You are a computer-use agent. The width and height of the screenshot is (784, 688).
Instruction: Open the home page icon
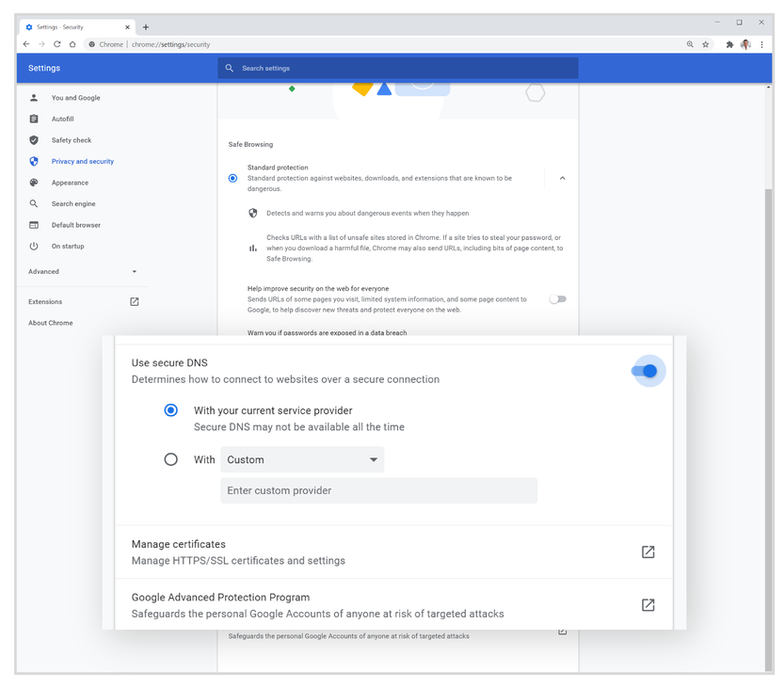tap(72, 44)
